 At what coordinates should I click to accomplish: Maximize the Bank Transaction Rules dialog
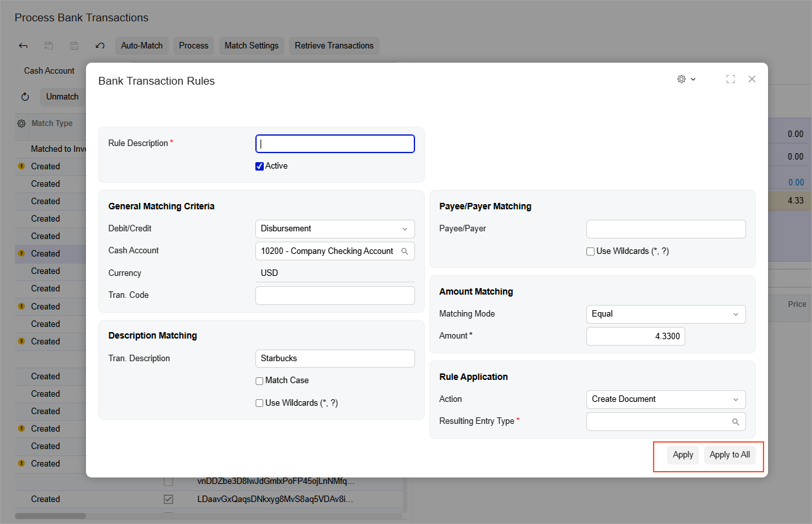click(x=731, y=79)
